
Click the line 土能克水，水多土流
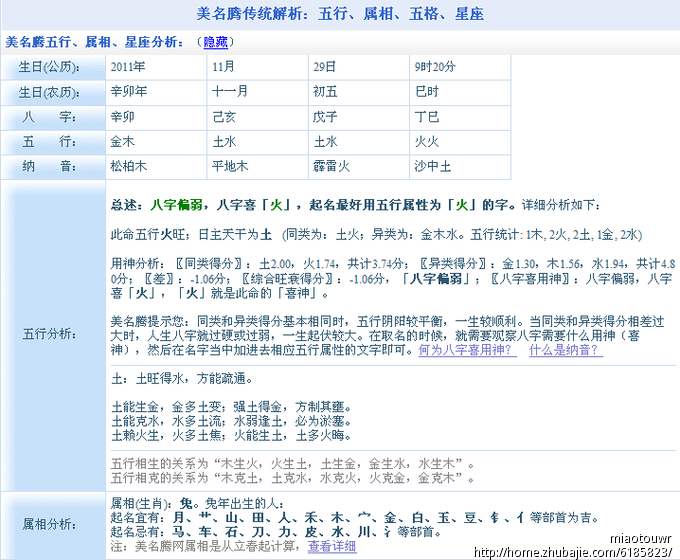[x=231, y=421]
